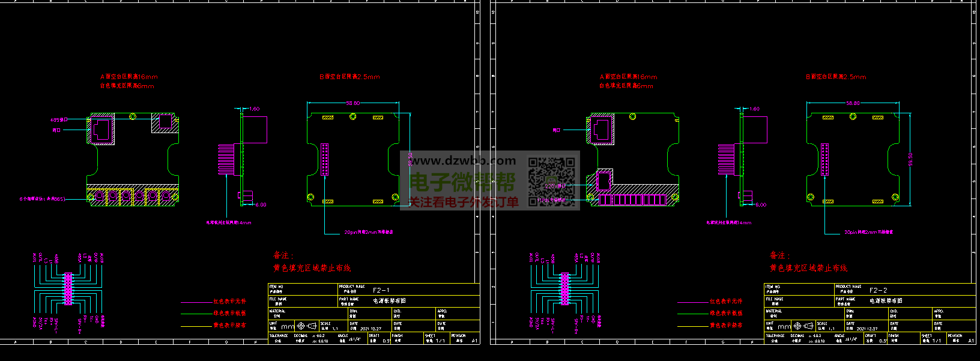Click the F2-2 product name text
Viewport: 980px width, 361px height.
pos(878,290)
